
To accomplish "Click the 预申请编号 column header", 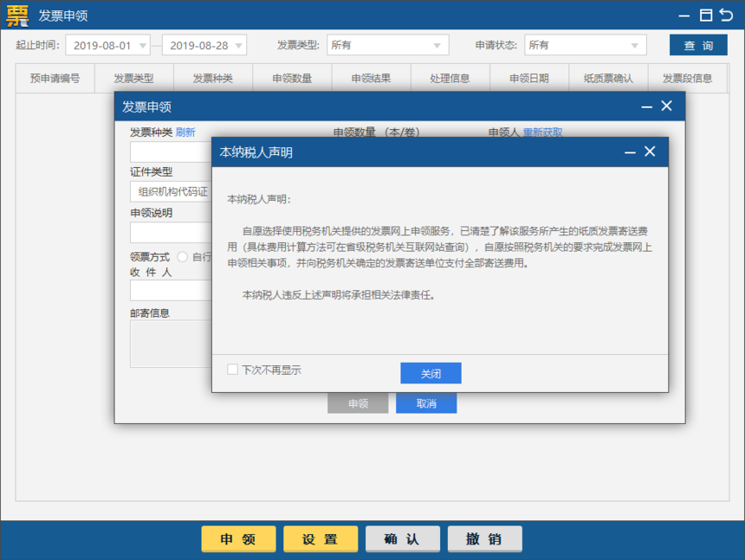I will click(x=55, y=78).
